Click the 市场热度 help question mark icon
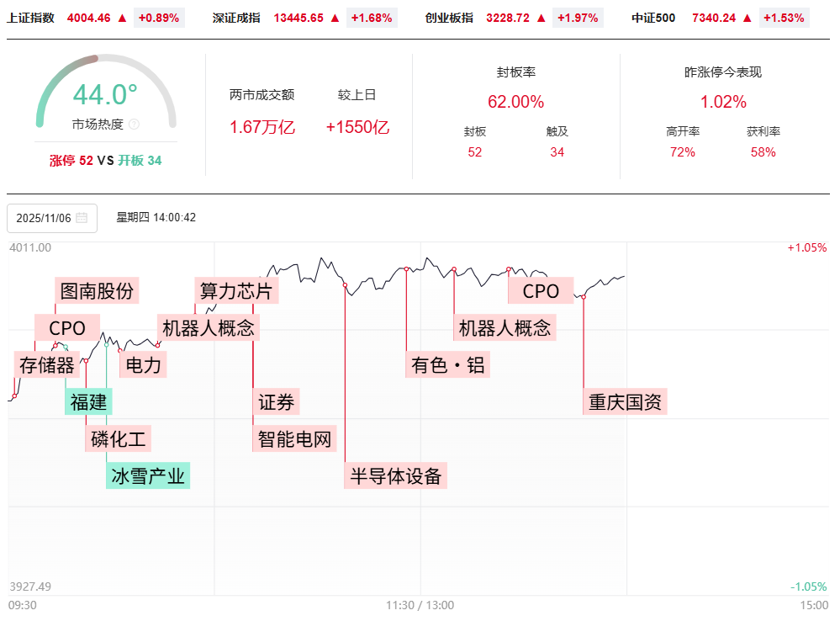The width and height of the screenshot is (840, 621). 134,125
